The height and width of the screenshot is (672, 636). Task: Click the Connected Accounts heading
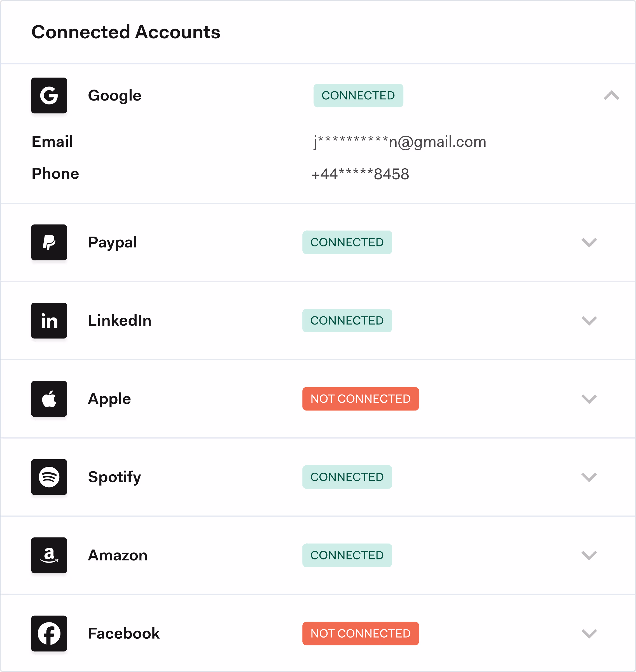(126, 32)
